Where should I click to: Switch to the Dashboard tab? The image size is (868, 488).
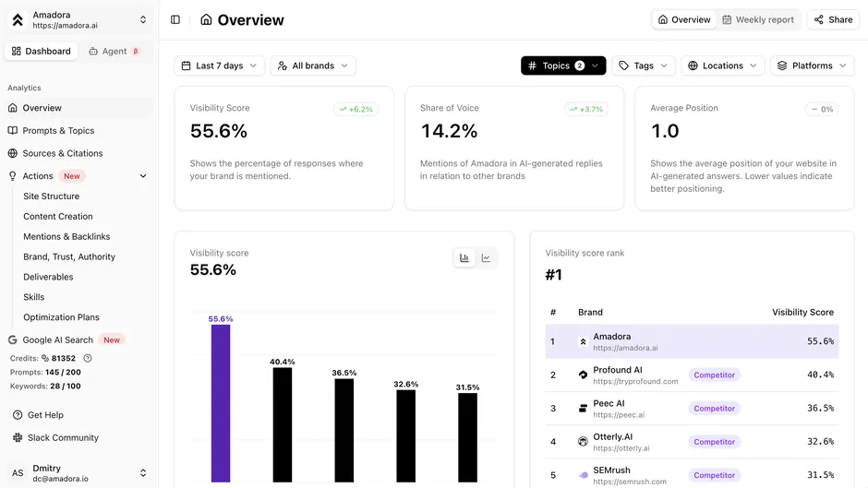click(x=42, y=51)
